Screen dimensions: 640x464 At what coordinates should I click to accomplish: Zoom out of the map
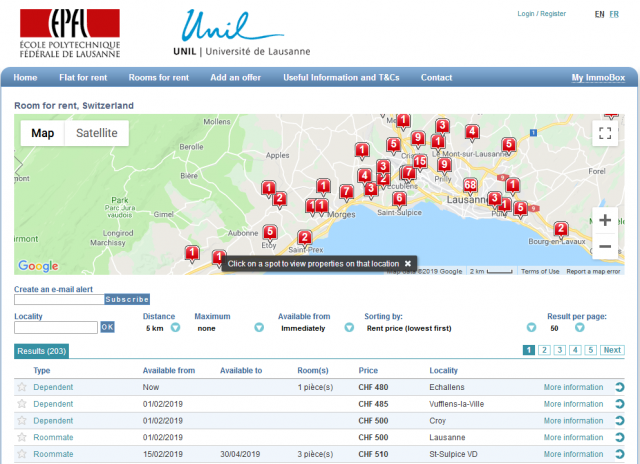point(604,246)
